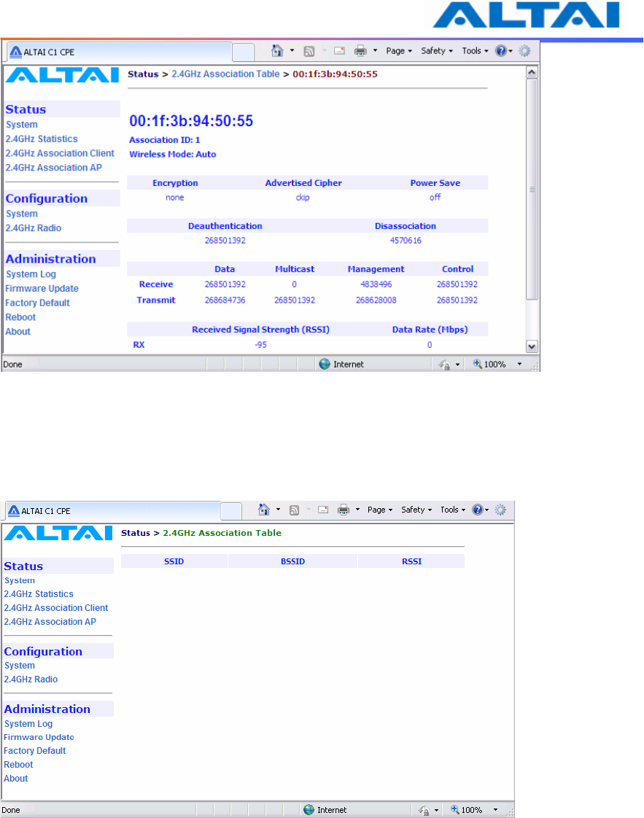Click the Read Mail icon in lower browser toolbar

click(x=323, y=510)
